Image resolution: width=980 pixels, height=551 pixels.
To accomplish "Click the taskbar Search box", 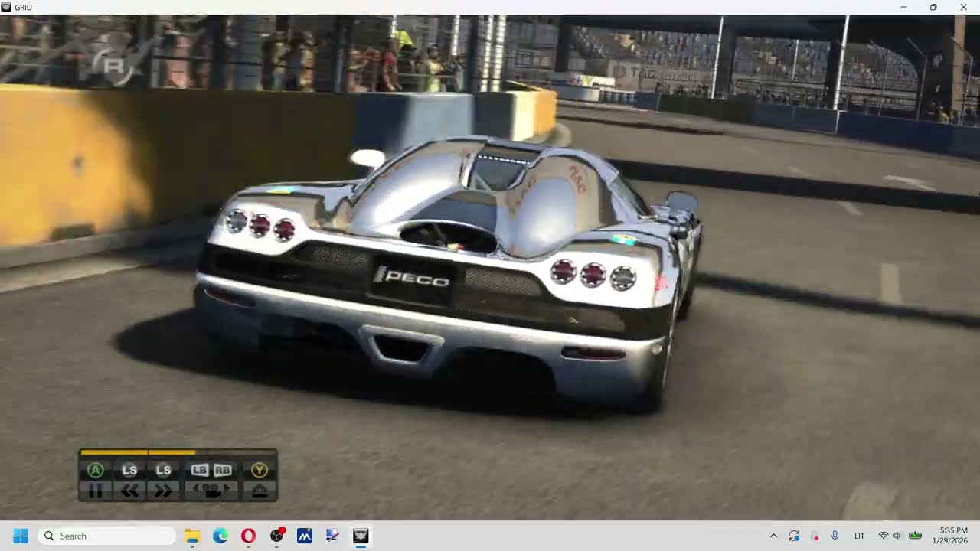I will coord(106,536).
